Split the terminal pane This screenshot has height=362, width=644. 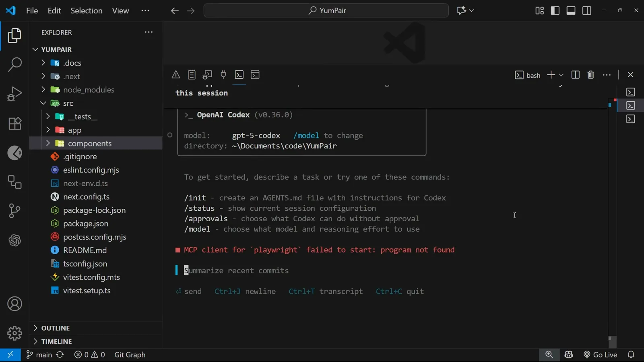pos(575,75)
